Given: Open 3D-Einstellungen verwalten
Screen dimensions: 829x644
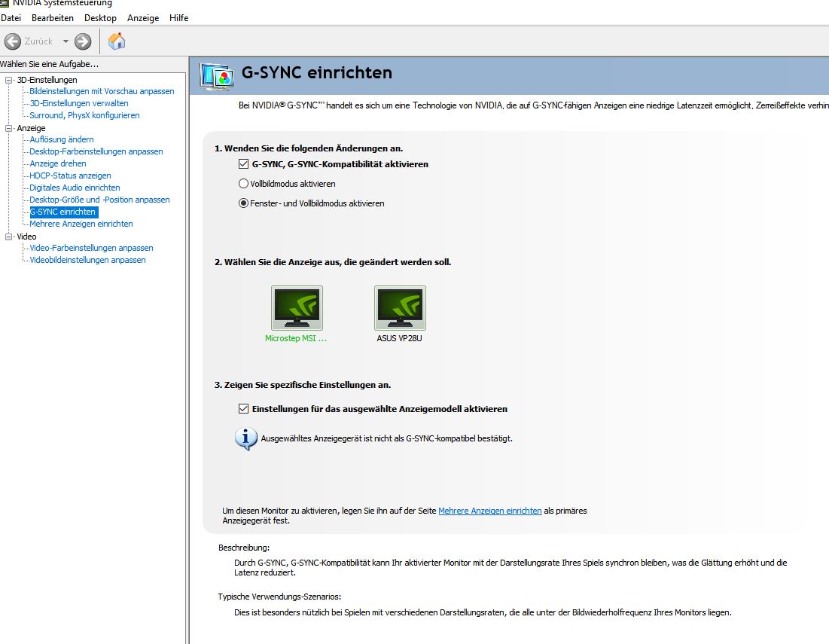Looking at the screenshot, I should (79, 103).
